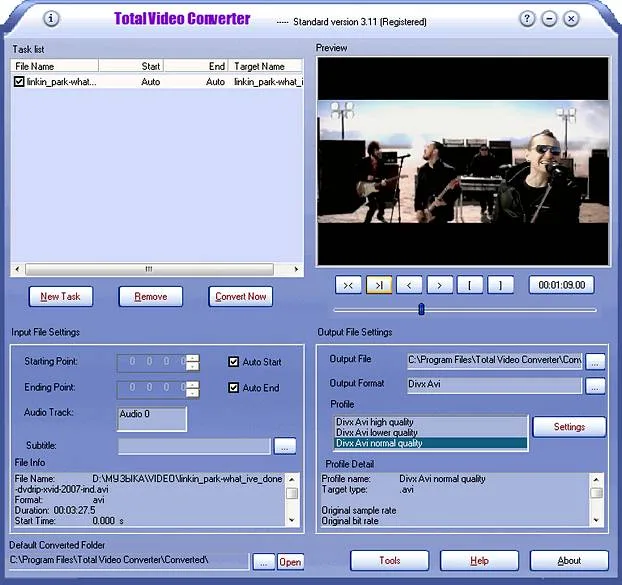Click the 'Duration: 00:03:27.5' file info text

[55, 510]
